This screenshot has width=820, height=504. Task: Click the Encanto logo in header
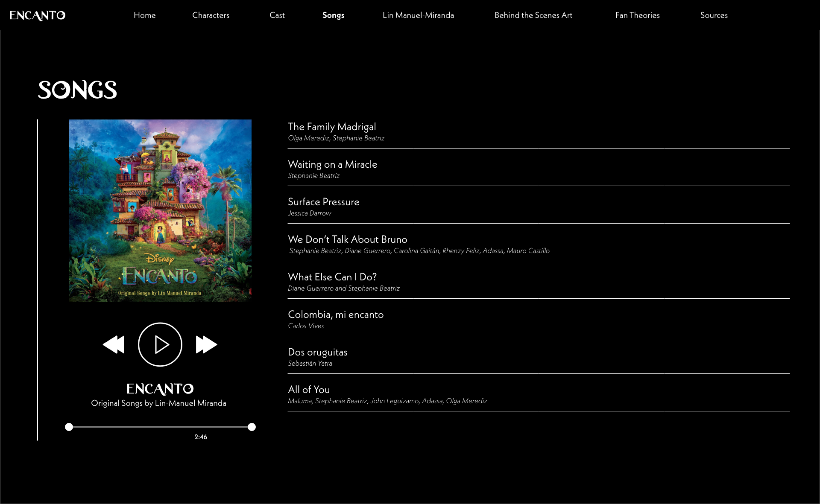click(38, 15)
